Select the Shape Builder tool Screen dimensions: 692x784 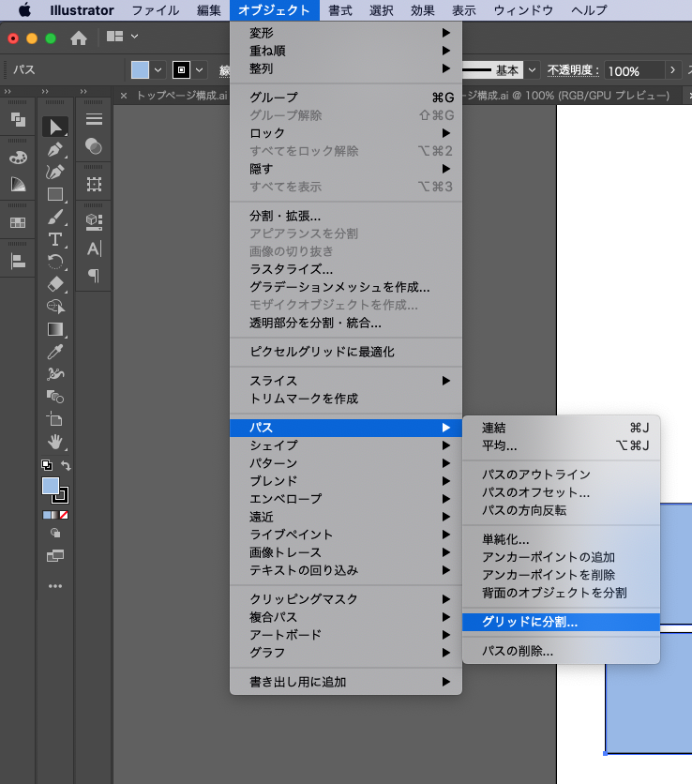pos(55,307)
